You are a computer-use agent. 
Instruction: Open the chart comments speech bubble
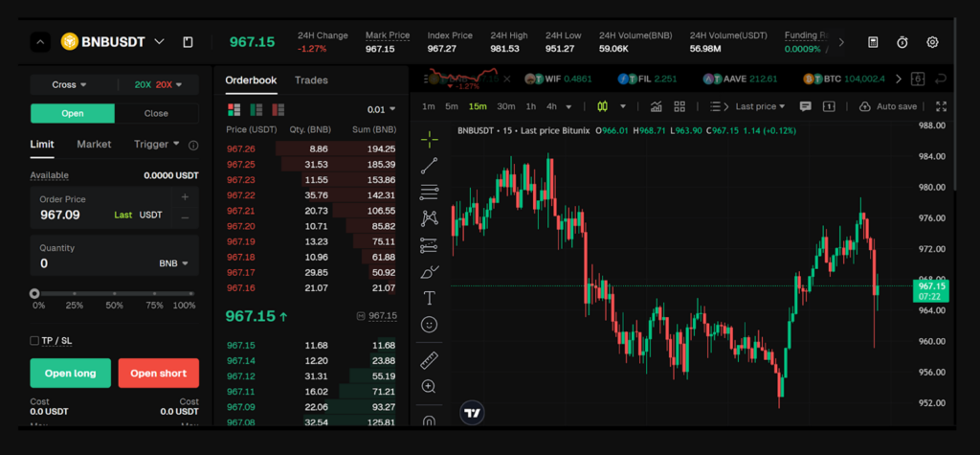[x=806, y=106]
